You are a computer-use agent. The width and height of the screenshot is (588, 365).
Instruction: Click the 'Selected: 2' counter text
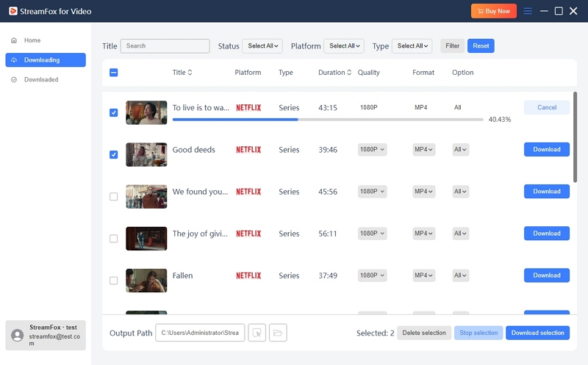click(x=375, y=333)
